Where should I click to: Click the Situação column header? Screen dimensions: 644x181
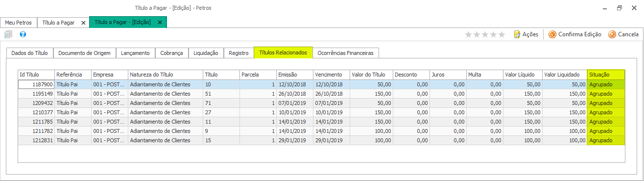coord(606,75)
